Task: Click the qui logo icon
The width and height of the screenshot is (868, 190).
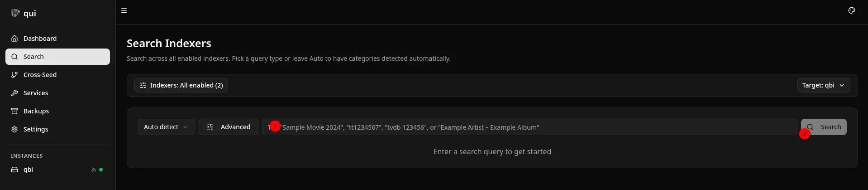Action: pos(15,13)
